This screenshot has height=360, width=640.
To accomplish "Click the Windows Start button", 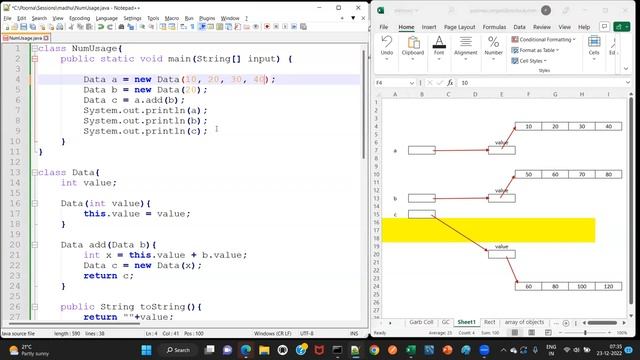I will pyautogui.click(x=146, y=350).
